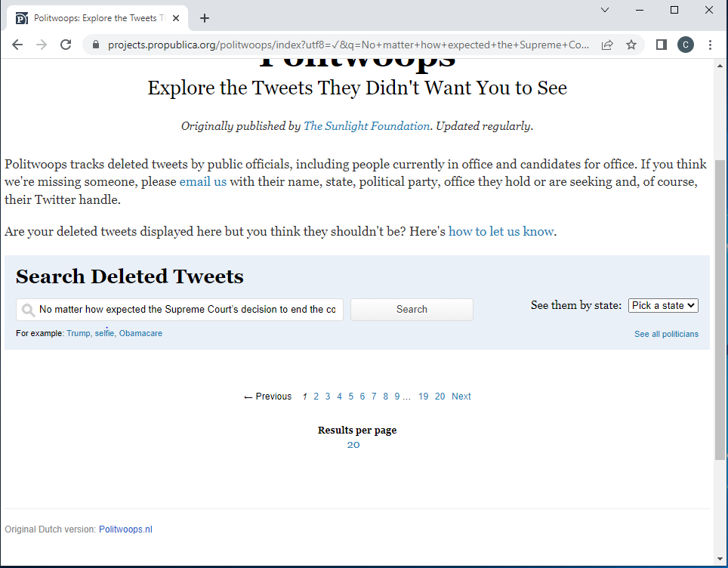Open the tab search chevron
The width and height of the screenshot is (728, 568).
click(x=604, y=10)
